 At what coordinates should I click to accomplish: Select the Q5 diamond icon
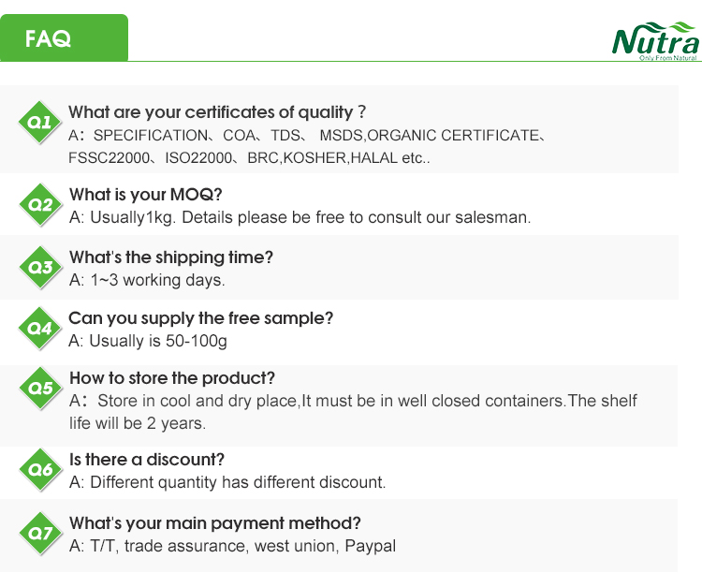pyautogui.click(x=39, y=389)
